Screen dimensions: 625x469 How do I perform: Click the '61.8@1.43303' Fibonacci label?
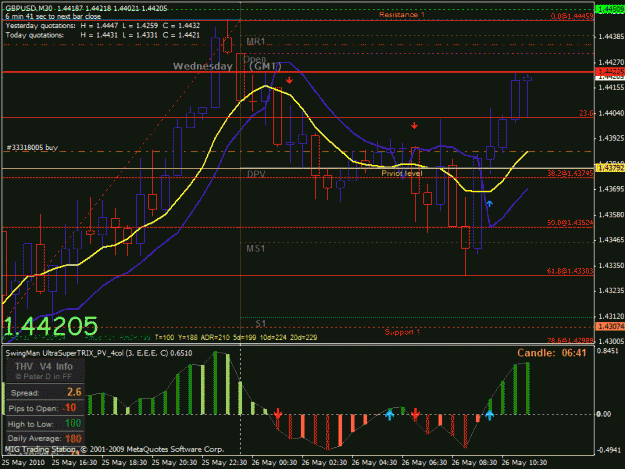(x=570, y=271)
